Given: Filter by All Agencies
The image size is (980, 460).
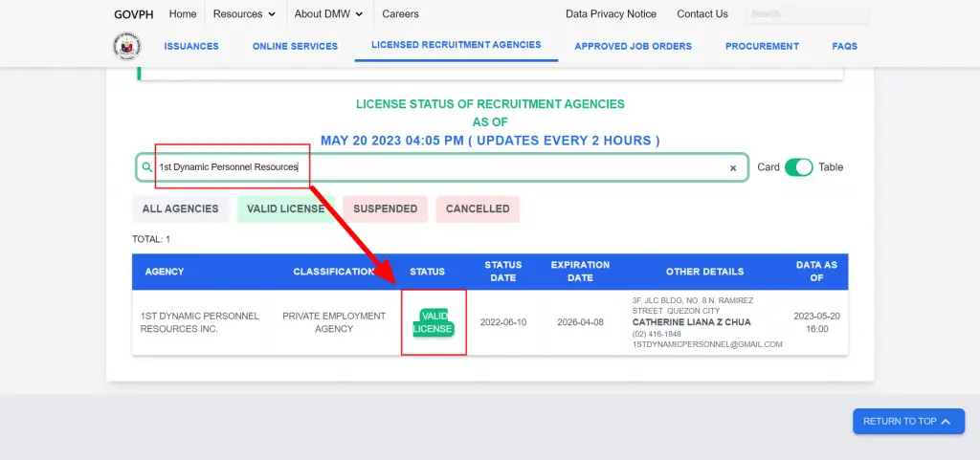Looking at the screenshot, I should coord(181,209).
